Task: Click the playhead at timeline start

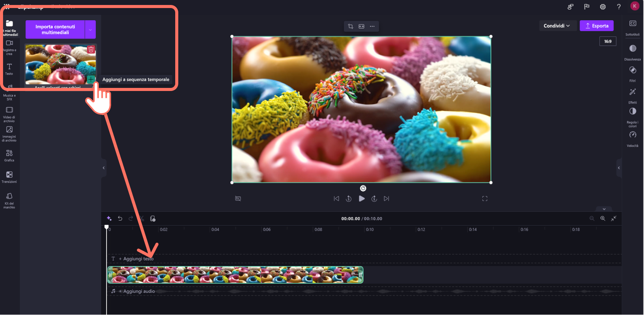Action: click(x=107, y=227)
